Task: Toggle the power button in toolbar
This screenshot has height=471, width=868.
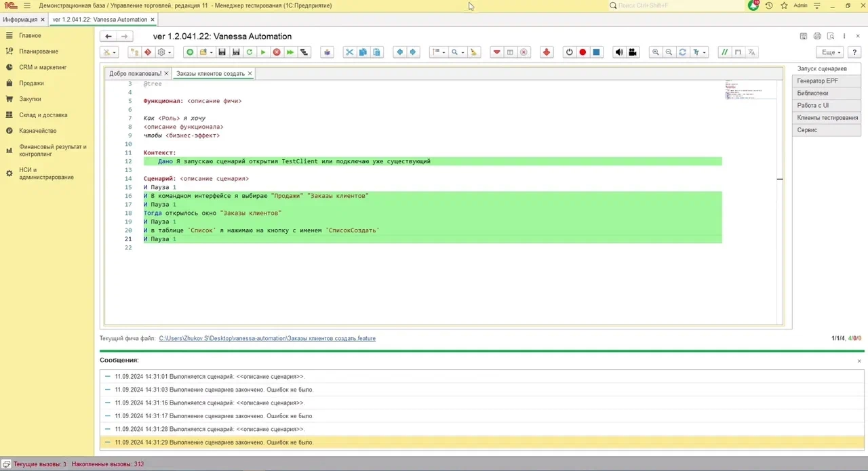Action: click(569, 52)
